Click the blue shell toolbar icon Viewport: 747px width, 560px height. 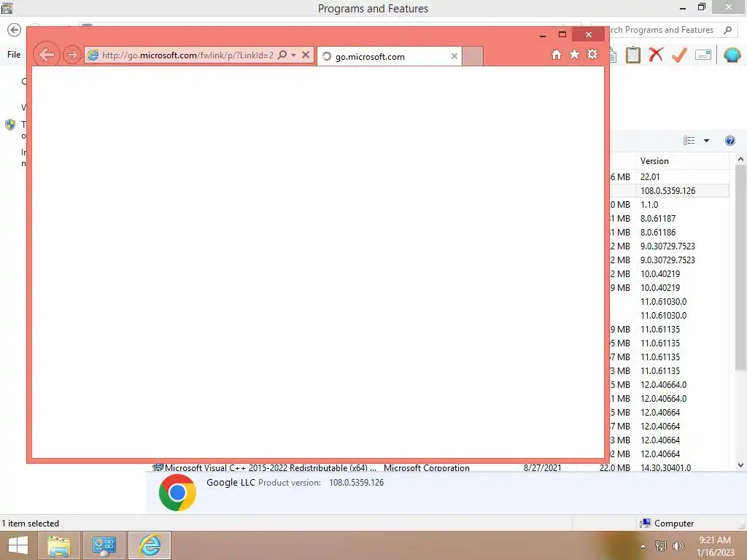click(x=732, y=55)
